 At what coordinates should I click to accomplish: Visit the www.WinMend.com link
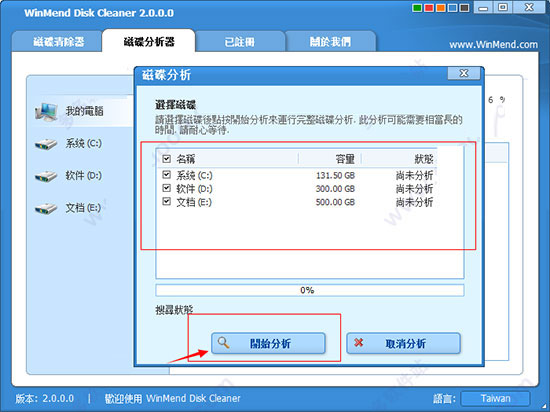tap(493, 45)
